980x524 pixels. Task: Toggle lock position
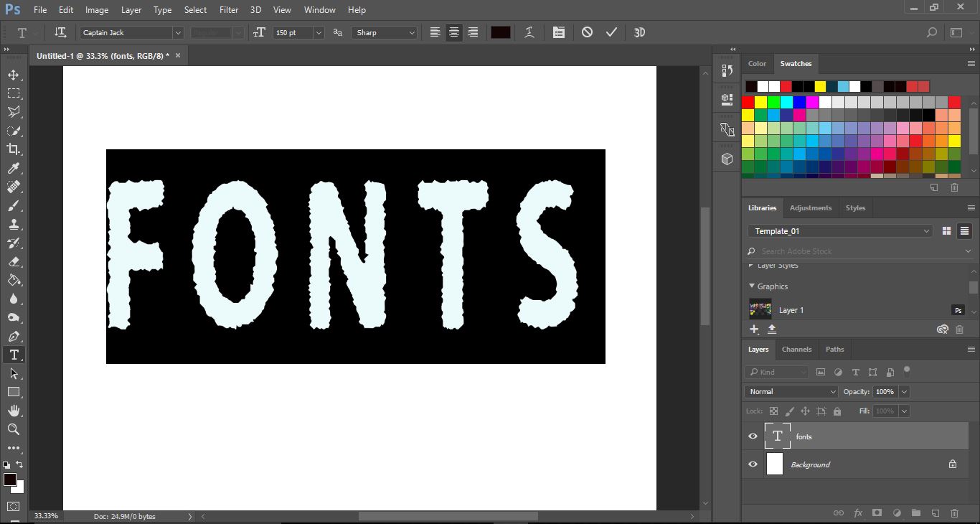pos(805,411)
